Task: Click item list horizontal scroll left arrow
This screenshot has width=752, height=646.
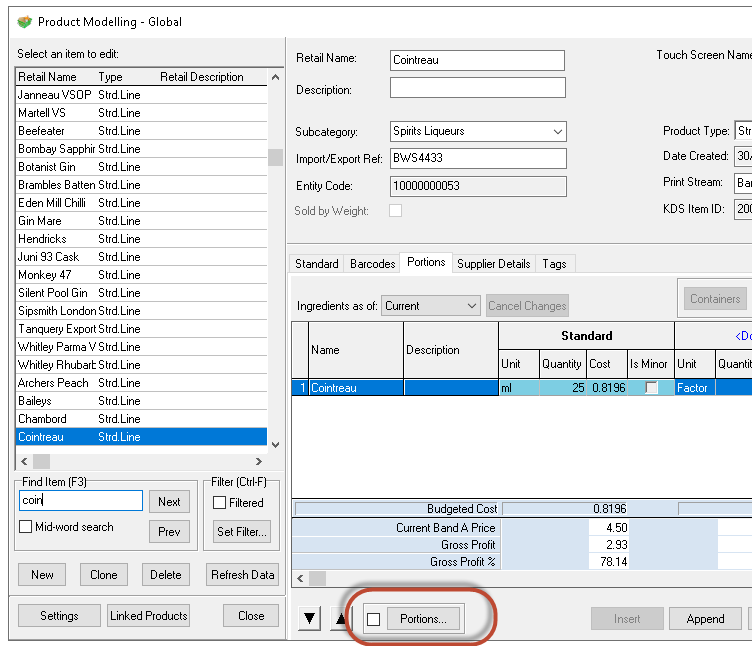Action: (x=24, y=461)
